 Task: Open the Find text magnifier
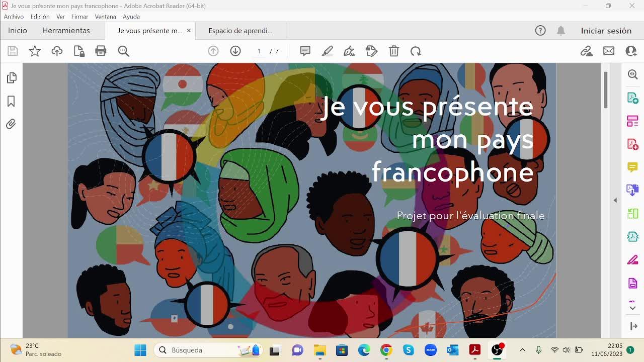pyautogui.click(x=123, y=51)
